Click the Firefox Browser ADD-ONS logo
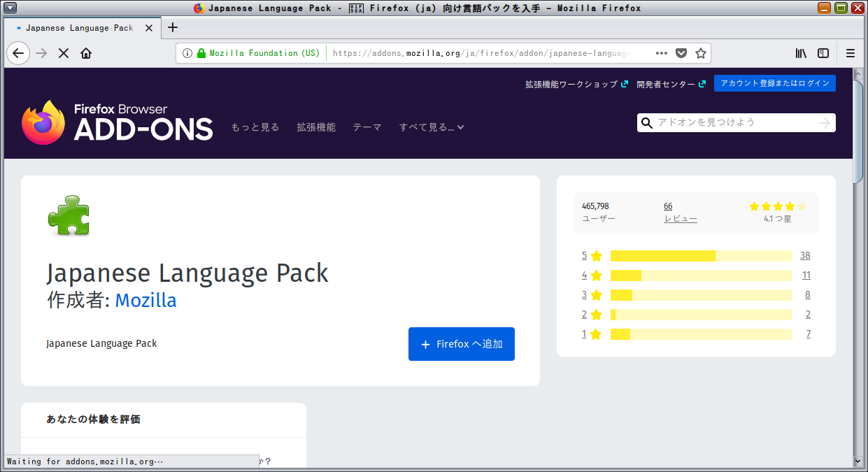The width and height of the screenshot is (868, 472). pyautogui.click(x=117, y=122)
